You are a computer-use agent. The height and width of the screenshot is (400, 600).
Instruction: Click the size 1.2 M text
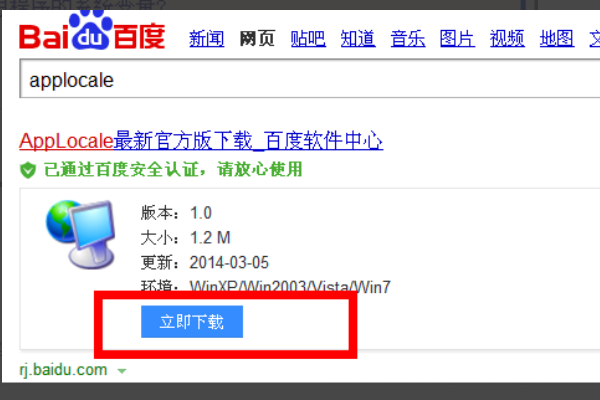click(x=210, y=238)
